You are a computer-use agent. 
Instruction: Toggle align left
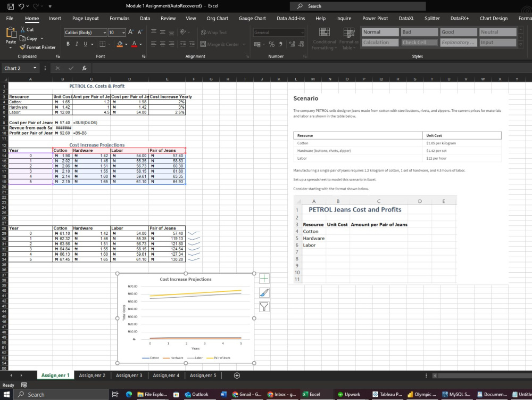pyautogui.click(x=154, y=44)
